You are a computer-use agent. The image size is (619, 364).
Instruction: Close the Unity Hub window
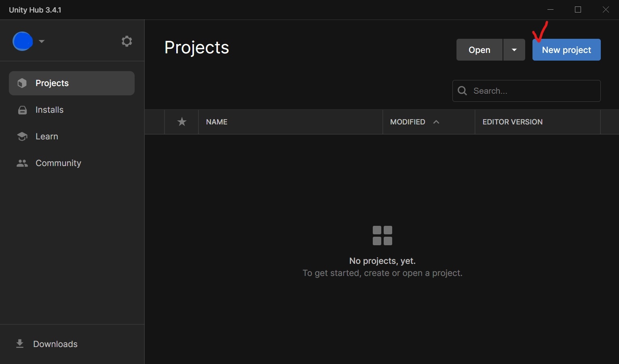[606, 10]
